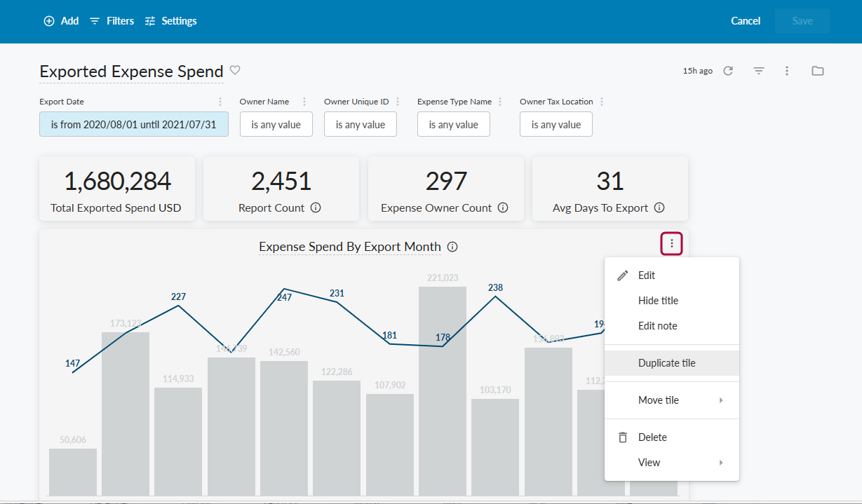
Task: Open dashboard actions three-dot menu
Action: point(787,71)
